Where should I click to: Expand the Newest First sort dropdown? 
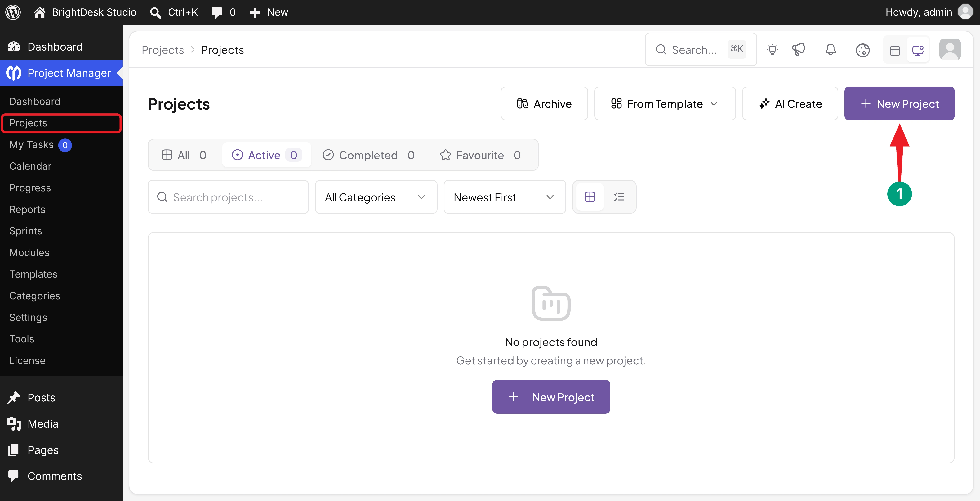click(505, 197)
